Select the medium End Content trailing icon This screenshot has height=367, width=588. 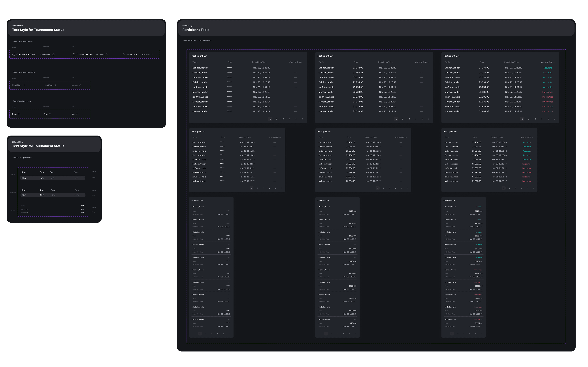[x=107, y=54]
